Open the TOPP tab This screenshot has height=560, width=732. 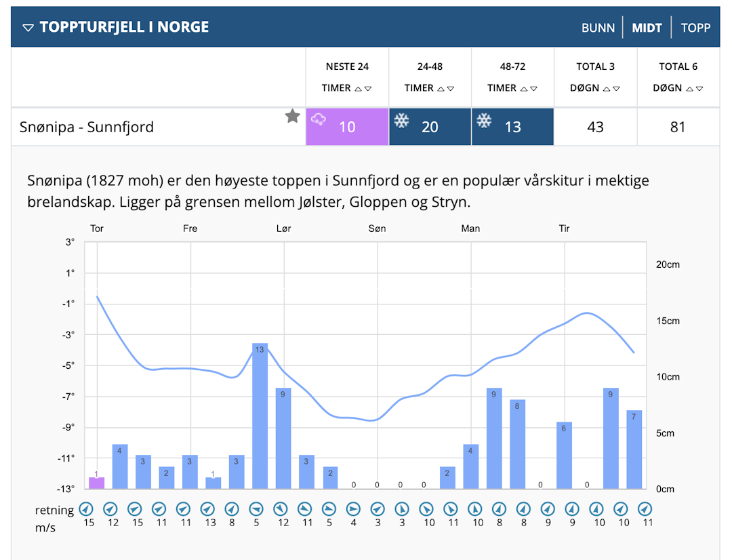pos(695,27)
